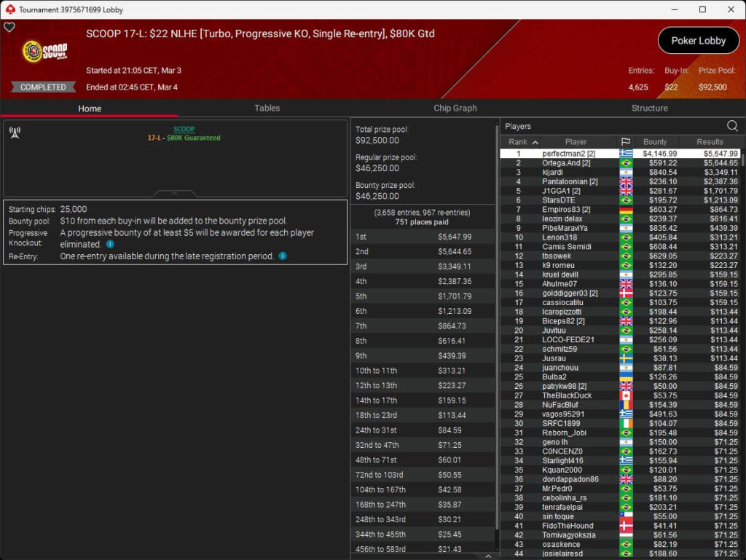746x560 pixels.
Task: Collapse the SCOOP banner panel chevron
Action: click(175, 194)
